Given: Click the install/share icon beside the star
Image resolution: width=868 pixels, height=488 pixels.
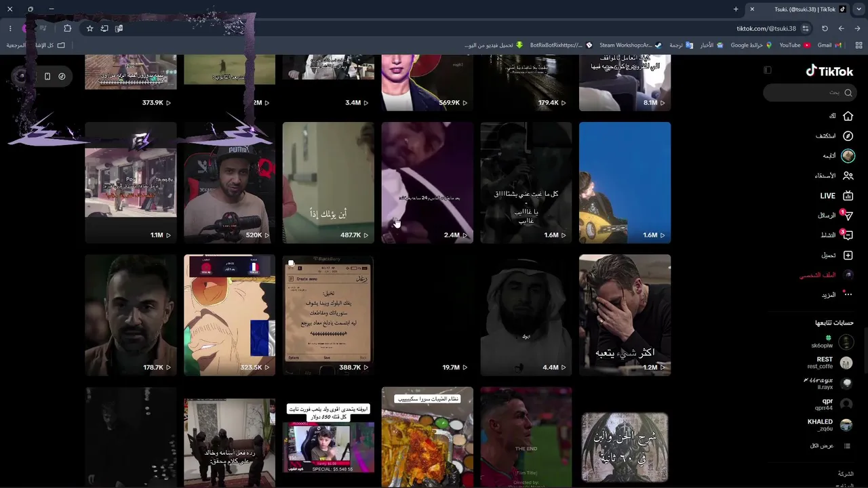Looking at the screenshot, I should [x=104, y=28].
